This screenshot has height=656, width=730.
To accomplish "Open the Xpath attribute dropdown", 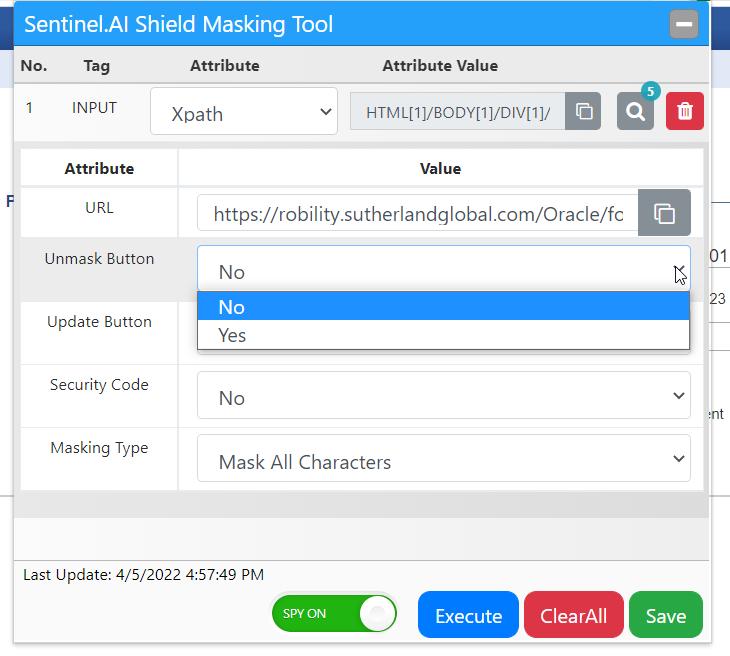I will [x=244, y=112].
